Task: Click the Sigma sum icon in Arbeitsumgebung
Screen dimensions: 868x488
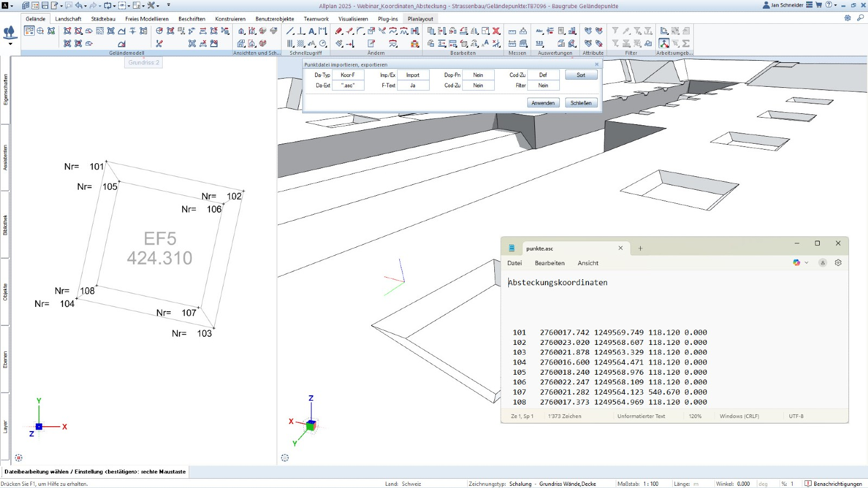Action: coord(686,43)
